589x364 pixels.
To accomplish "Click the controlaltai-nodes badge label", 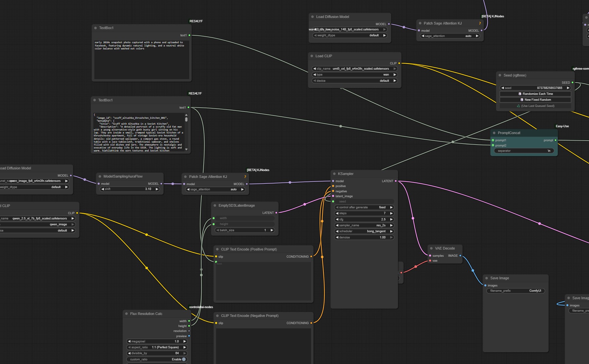I will pos(201,307).
